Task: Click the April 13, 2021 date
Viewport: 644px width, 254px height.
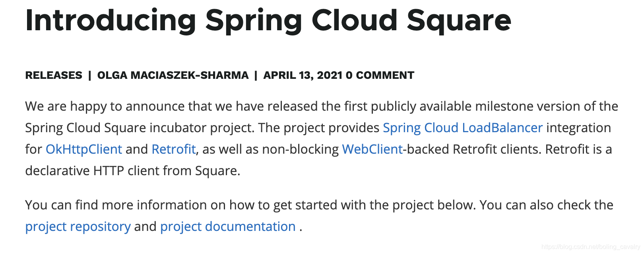Action: pos(303,75)
